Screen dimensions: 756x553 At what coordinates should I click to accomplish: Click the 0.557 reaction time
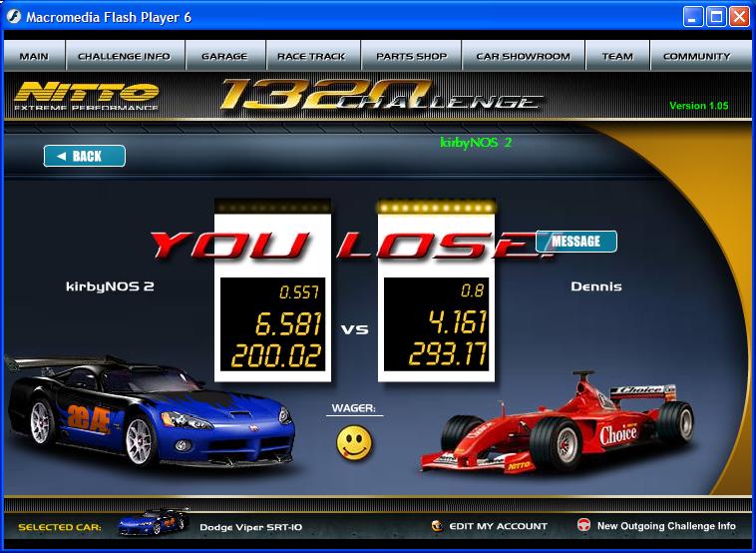tap(299, 292)
